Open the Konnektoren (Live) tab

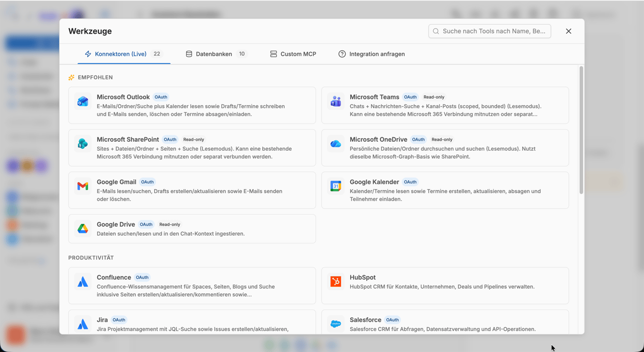tap(124, 54)
